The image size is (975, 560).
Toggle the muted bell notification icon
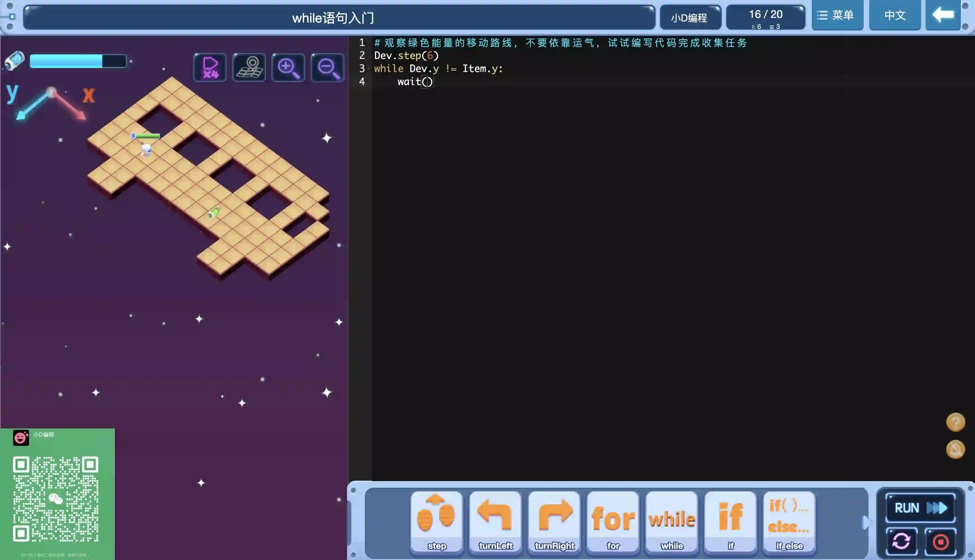955,449
